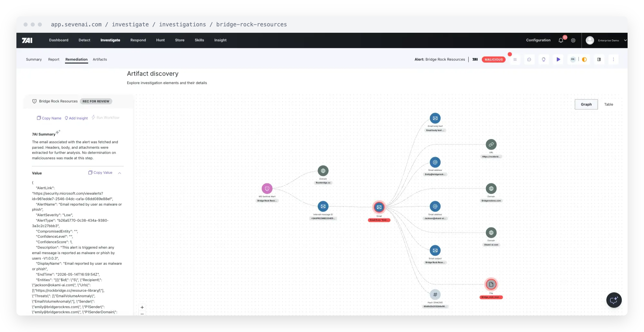Select the Internet message ID envelope node

click(323, 206)
